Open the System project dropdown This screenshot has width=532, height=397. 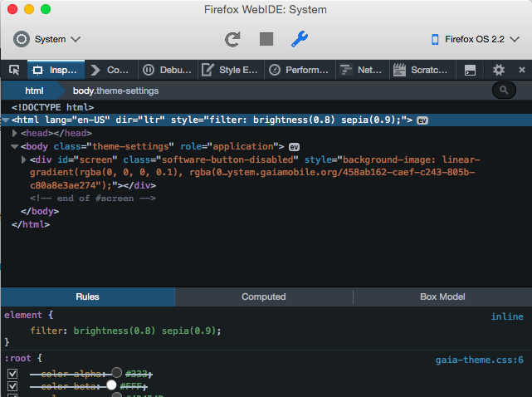(x=47, y=39)
